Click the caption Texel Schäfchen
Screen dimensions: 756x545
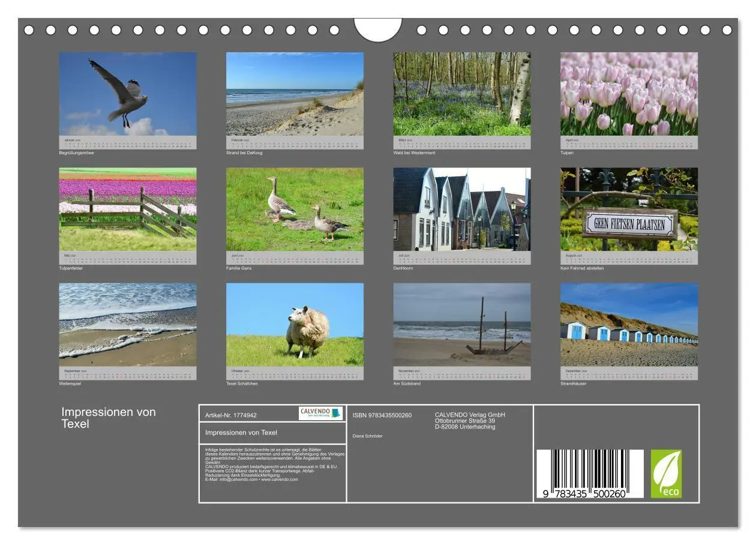(242, 384)
